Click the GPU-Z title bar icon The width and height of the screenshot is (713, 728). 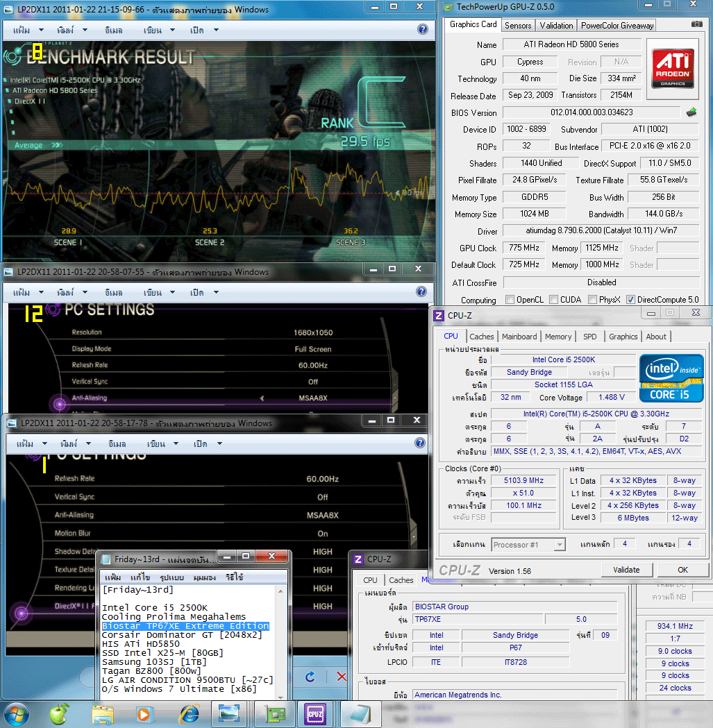[x=448, y=6]
